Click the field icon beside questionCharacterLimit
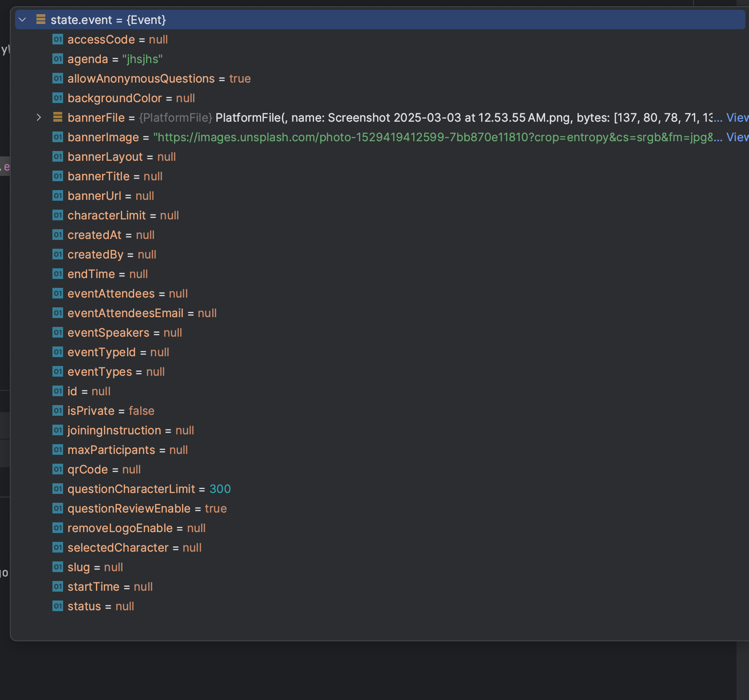This screenshot has width=749, height=700. pos(58,489)
